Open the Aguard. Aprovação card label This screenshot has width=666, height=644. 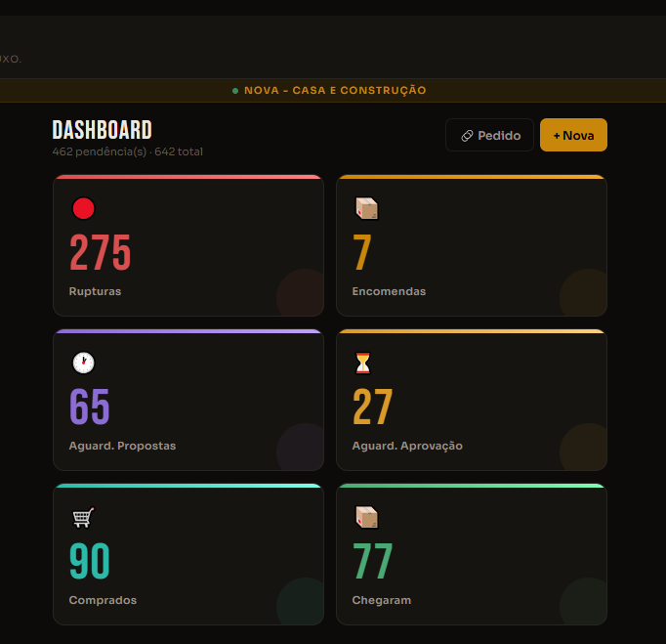point(407,446)
